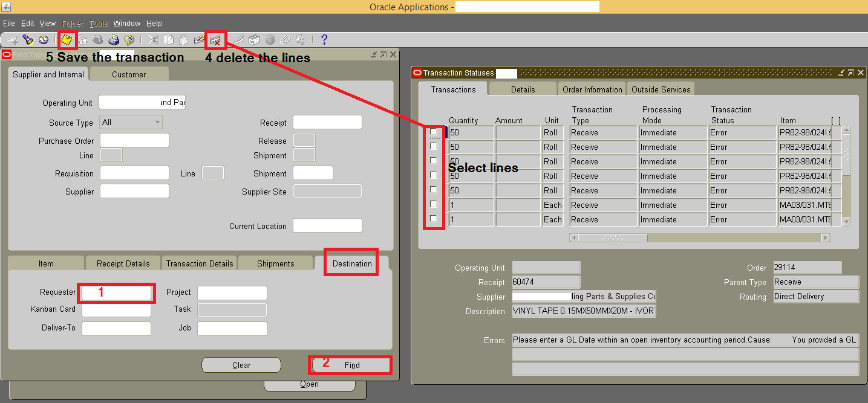Switch to the Customer tab
868x403 pixels.
pyautogui.click(x=129, y=74)
